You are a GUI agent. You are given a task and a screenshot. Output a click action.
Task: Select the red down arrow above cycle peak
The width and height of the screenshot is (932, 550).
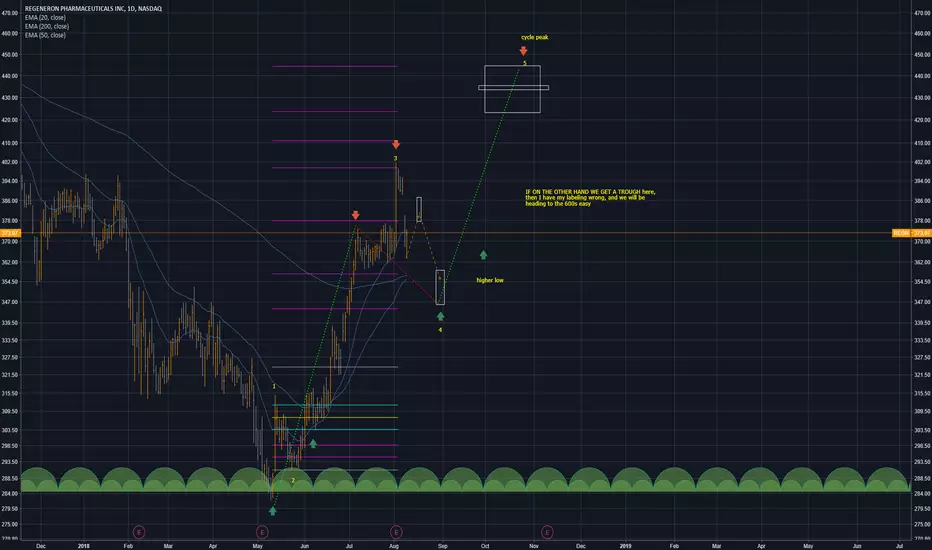pyautogui.click(x=524, y=52)
